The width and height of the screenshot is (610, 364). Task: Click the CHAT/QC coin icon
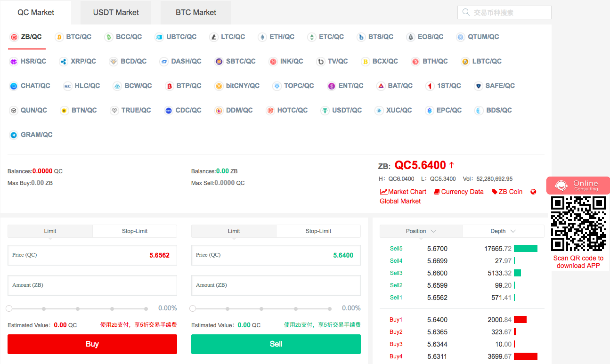pos(14,86)
